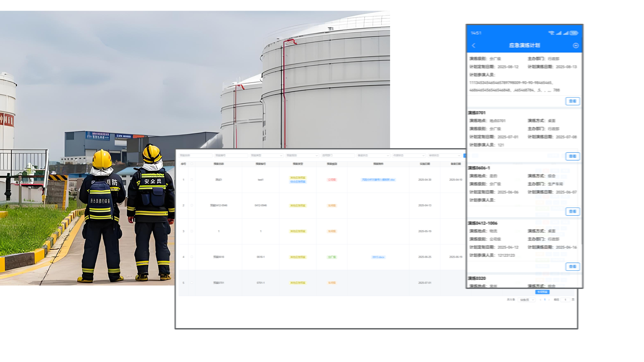This screenshot has height=362, width=644.
Task: Click the 预案编号 column header
Action: coord(261,164)
